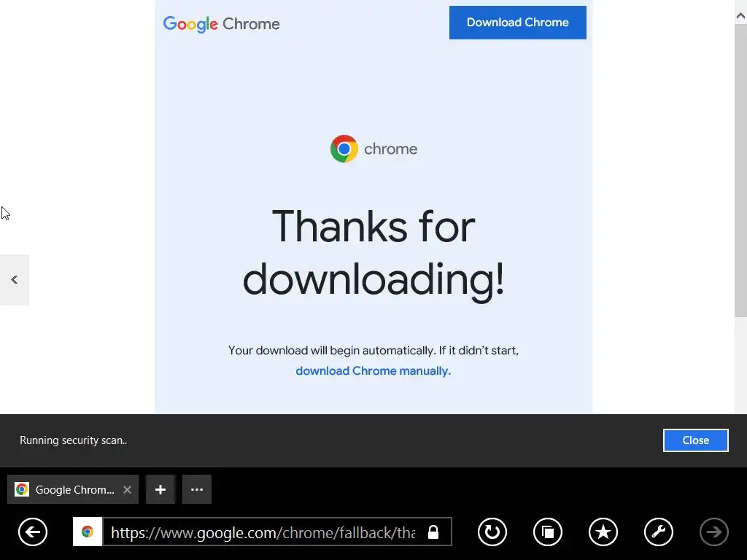747x560 pixels.
Task: Open a new tab with plus button
Action: [160, 489]
